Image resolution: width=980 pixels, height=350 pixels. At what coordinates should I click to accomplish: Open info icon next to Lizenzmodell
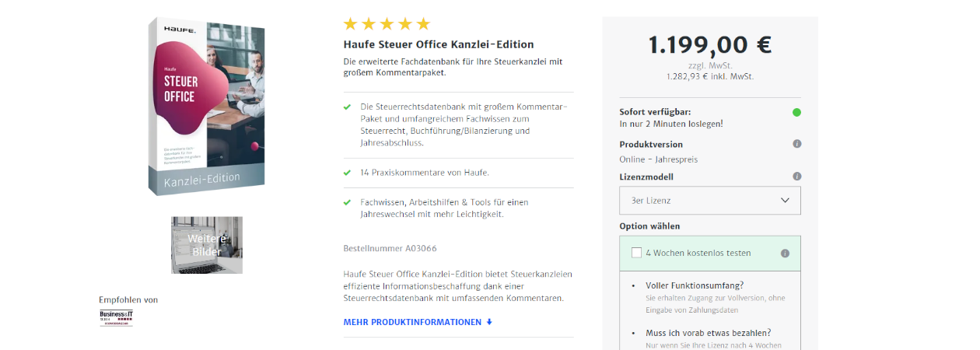coord(796,177)
